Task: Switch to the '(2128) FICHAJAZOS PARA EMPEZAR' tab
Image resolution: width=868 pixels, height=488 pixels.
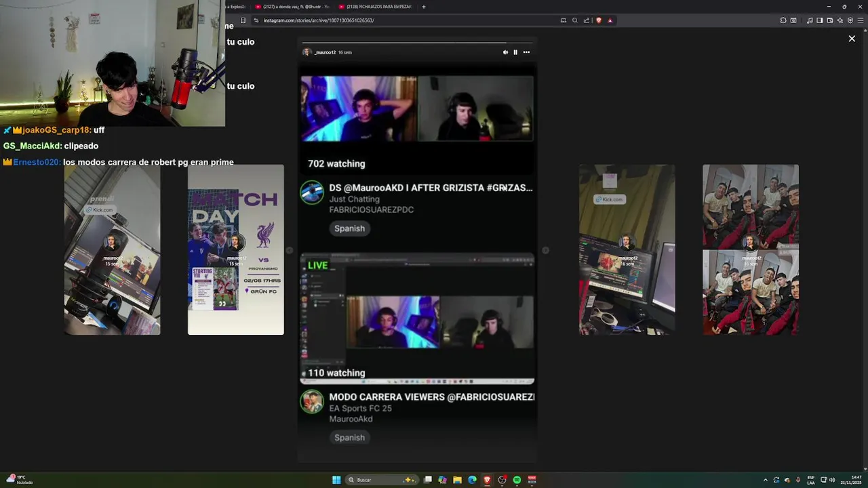Action: pyautogui.click(x=375, y=7)
